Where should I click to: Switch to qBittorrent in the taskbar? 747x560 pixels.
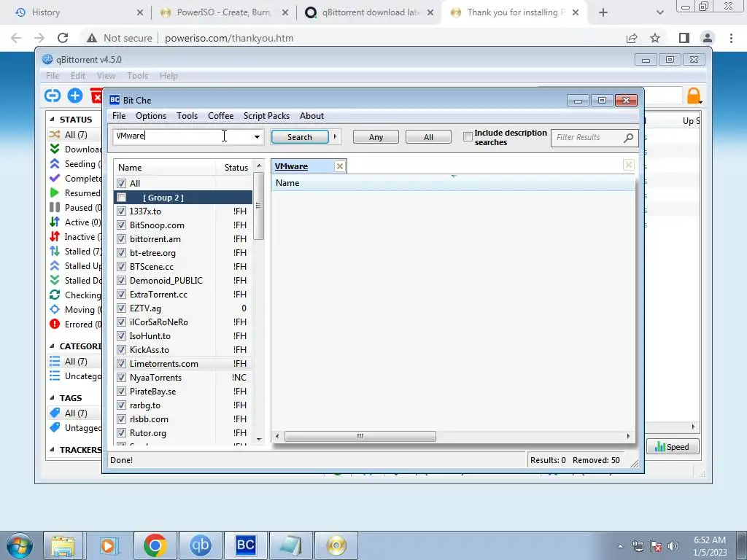pyautogui.click(x=200, y=545)
